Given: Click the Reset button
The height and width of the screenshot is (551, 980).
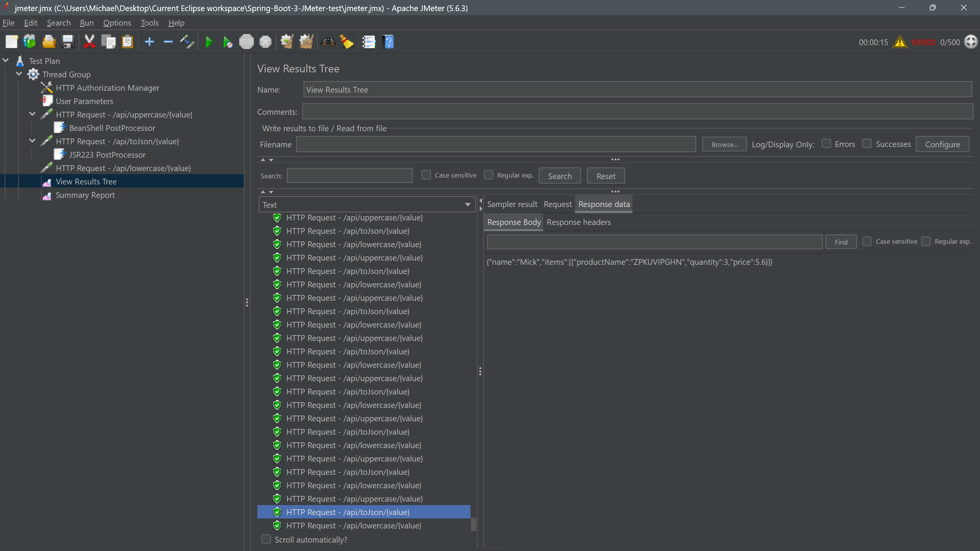Looking at the screenshot, I should point(606,176).
